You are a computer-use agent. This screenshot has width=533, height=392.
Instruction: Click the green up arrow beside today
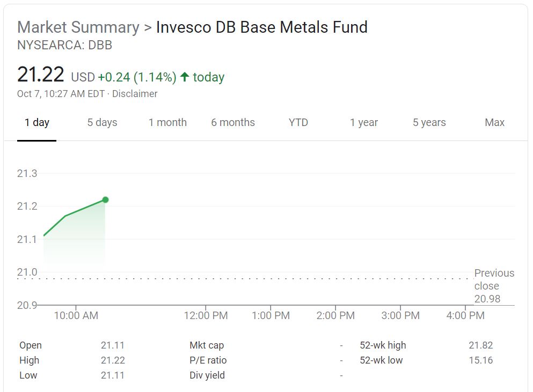tap(185, 77)
